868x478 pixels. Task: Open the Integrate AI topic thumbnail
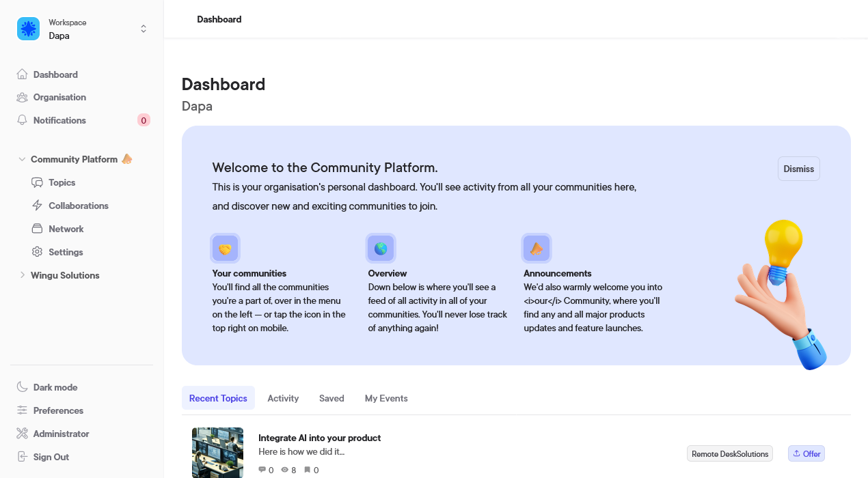pos(217,452)
